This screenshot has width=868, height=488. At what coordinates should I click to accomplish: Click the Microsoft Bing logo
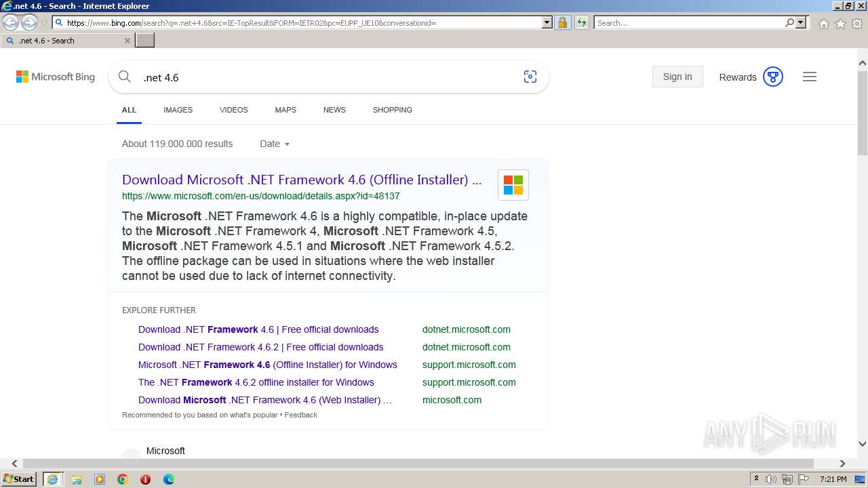[56, 77]
